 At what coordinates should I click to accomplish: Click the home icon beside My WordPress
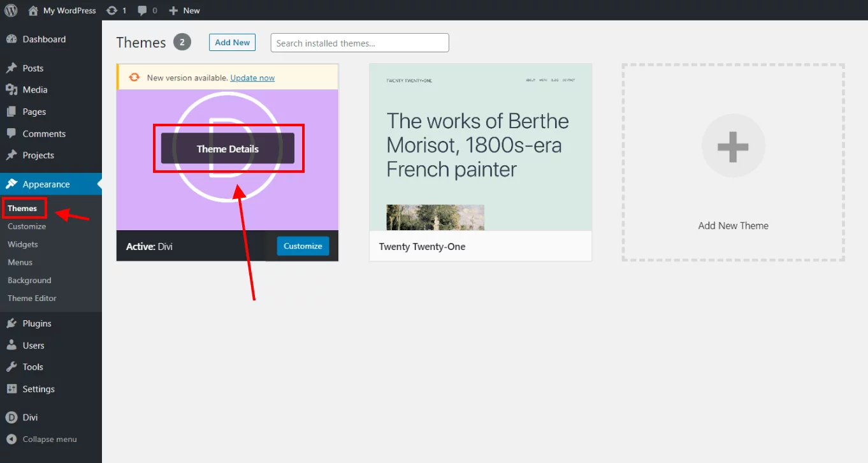pos(33,10)
